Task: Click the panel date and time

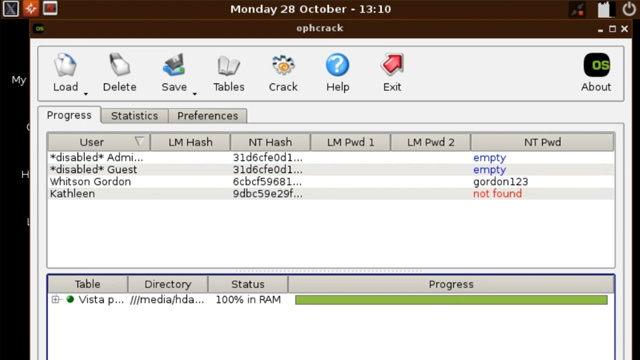Action: [x=311, y=9]
